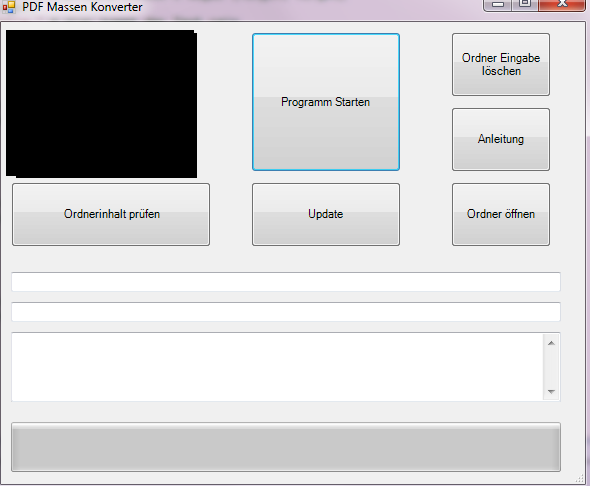590x486 pixels.
Task: Click the Ordnerinhalt prüfen button
Action: click(111, 214)
